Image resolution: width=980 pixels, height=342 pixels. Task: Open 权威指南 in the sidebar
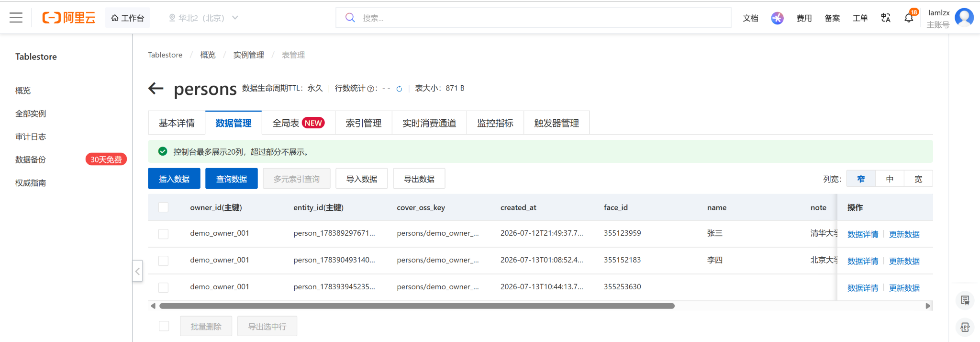pyautogui.click(x=31, y=183)
